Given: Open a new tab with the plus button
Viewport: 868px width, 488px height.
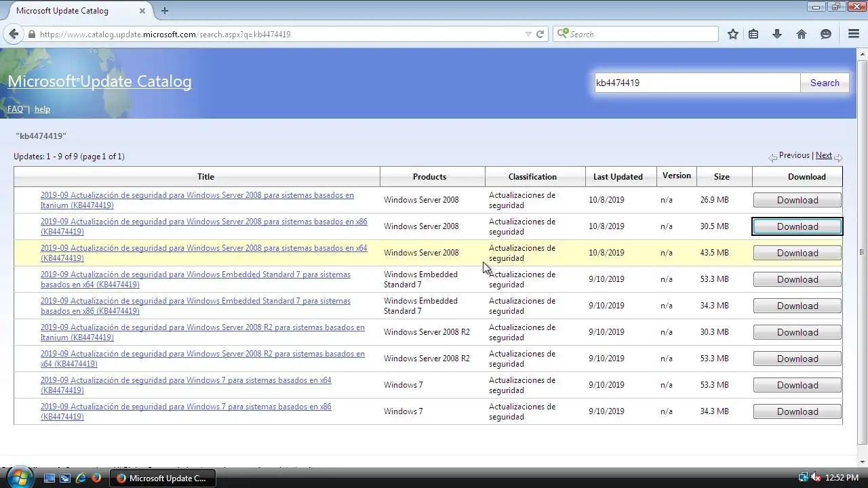Looking at the screenshot, I should [x=165, y=10].
